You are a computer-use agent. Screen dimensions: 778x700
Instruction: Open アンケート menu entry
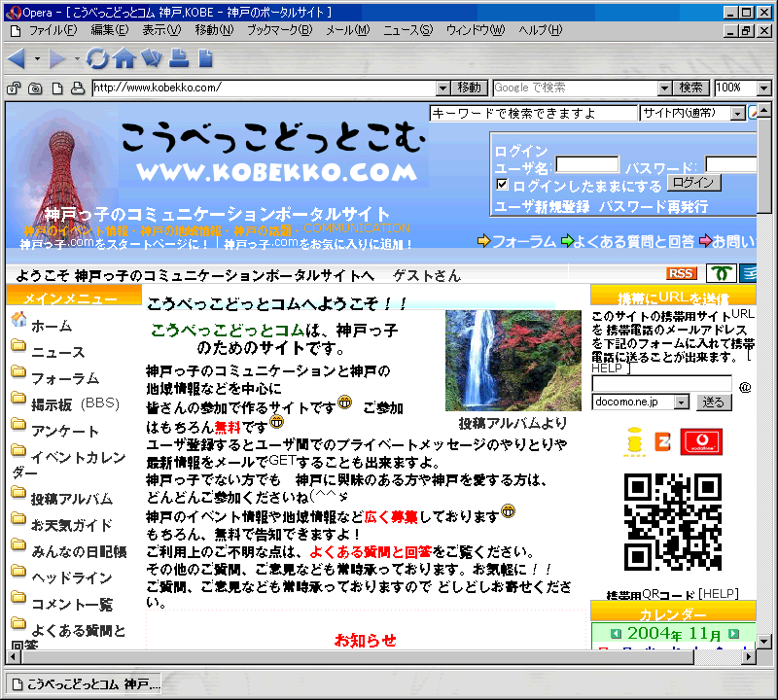pyautogui.click(x=65, y=431)
